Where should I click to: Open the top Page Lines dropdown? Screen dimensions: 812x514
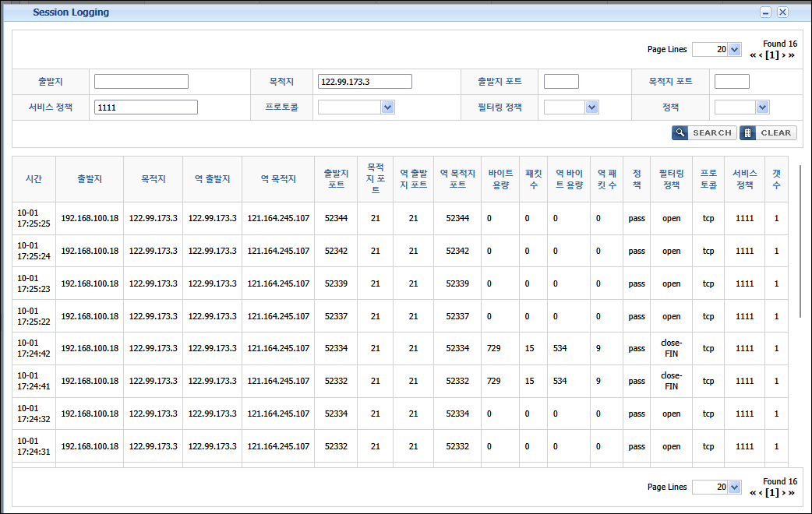pos(733,49)
